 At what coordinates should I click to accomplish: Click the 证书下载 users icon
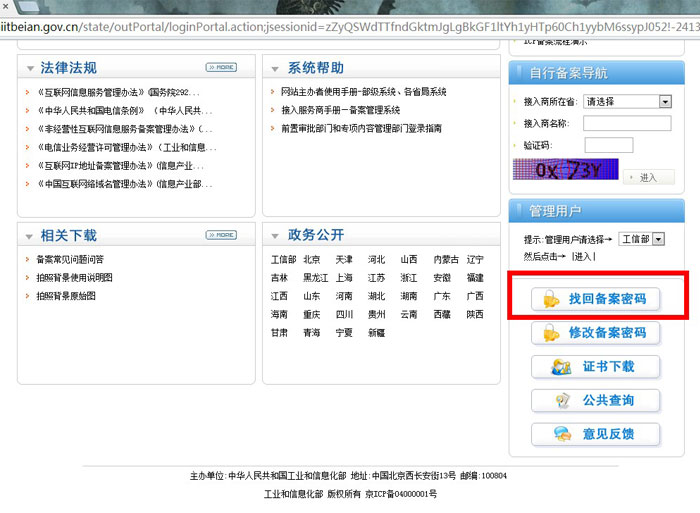560,367
